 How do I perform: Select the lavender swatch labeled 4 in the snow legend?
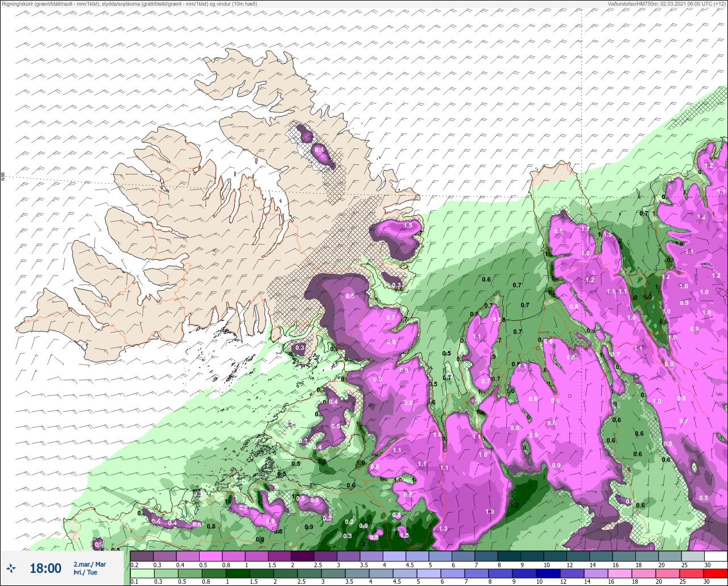point(394,556)
